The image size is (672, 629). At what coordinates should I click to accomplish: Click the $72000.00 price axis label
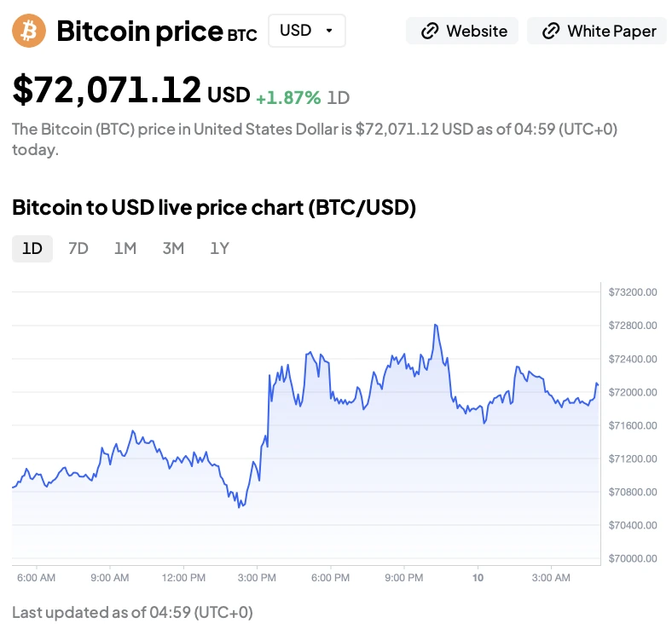[x=633, y=392]
